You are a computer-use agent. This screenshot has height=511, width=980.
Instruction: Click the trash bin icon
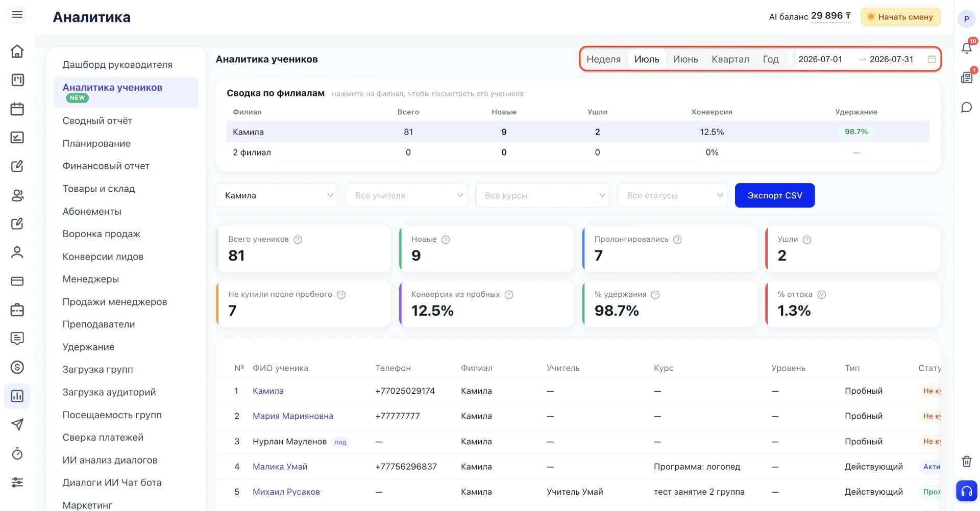click(x=966, y=461)
